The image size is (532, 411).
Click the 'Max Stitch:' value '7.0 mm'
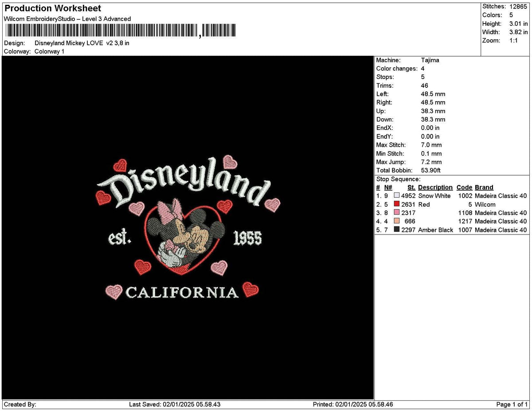[431, 145]
